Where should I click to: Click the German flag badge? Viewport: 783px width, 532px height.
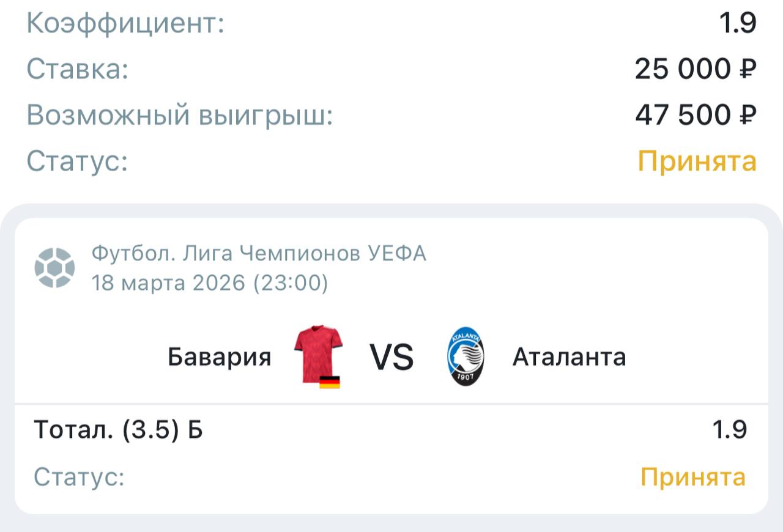pos(330,383)
